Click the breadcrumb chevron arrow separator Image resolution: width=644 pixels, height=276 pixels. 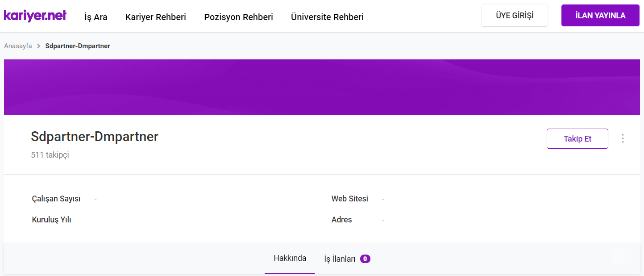pyautogui.click(x=39, y=46)
